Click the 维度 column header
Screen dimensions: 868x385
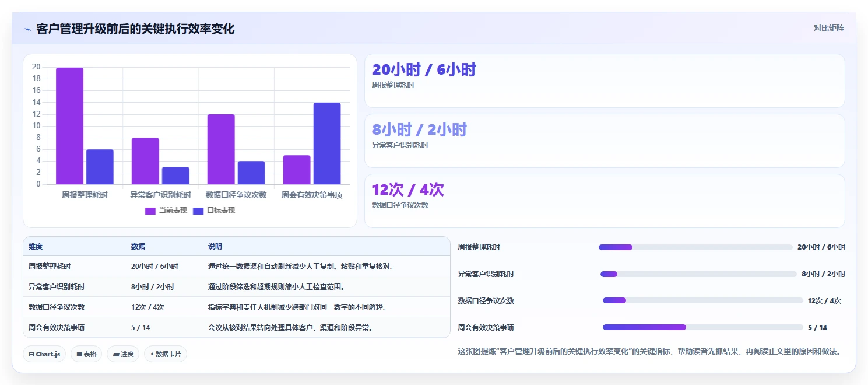[x=36, y=247]
